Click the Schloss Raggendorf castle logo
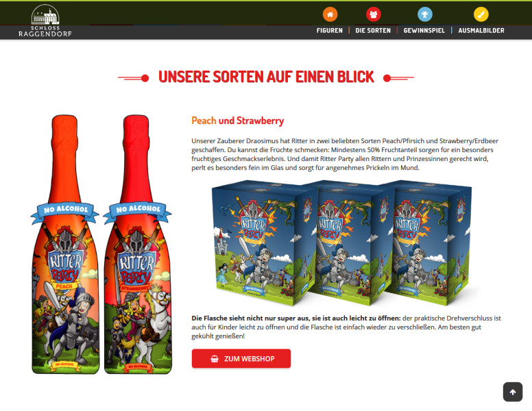 (45, 21)
